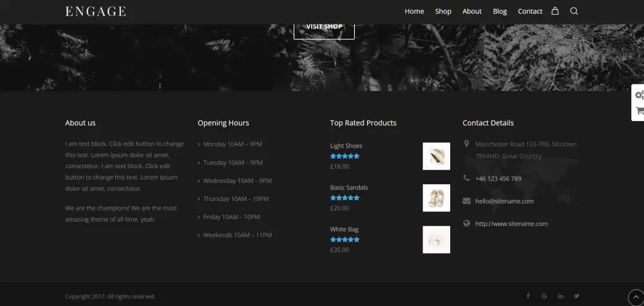The width and height of the screenshot is (644, 306).
Task: Visit the Facebook social icon
Action: [528, 296]
